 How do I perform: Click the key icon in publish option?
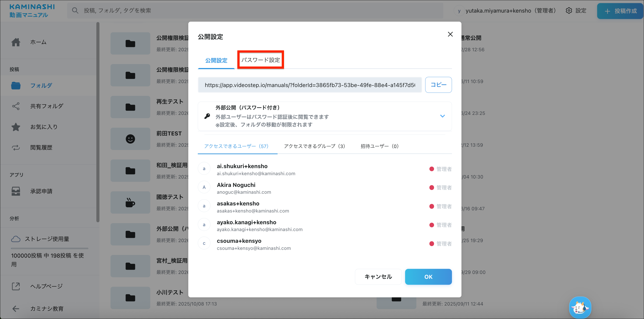(x=207, y=116)
